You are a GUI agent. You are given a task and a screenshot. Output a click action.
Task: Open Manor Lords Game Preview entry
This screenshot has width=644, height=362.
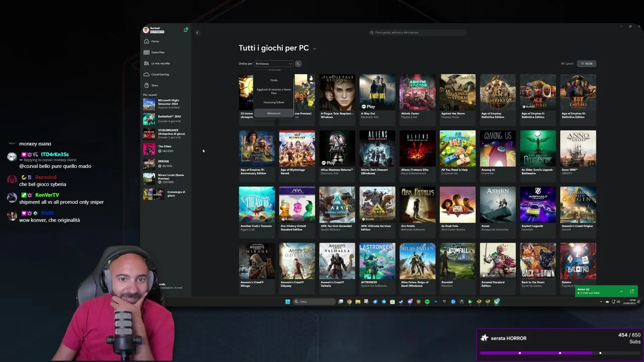(x=165, y=178)
